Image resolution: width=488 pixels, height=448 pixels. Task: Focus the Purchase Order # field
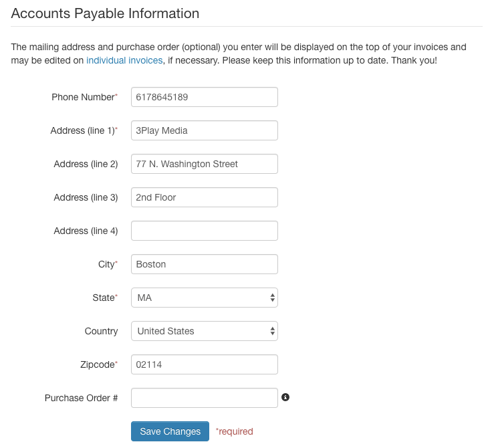click(x=204, y=398)
